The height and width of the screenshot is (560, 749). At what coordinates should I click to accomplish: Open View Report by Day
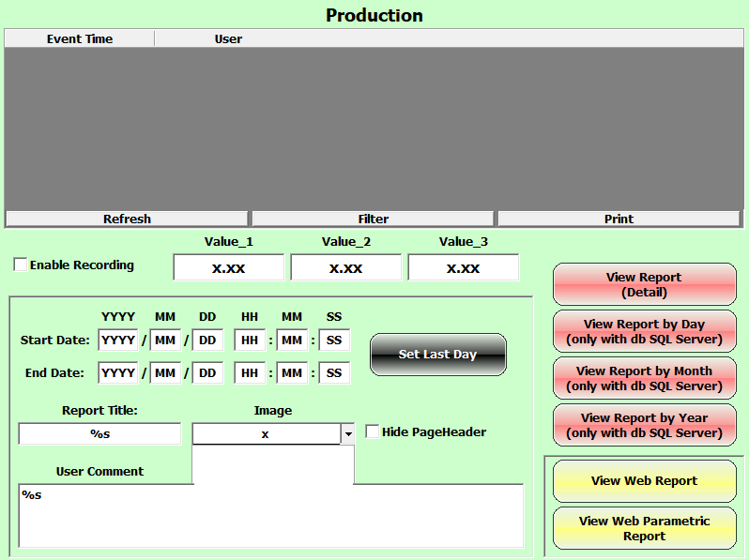point(644,331)
